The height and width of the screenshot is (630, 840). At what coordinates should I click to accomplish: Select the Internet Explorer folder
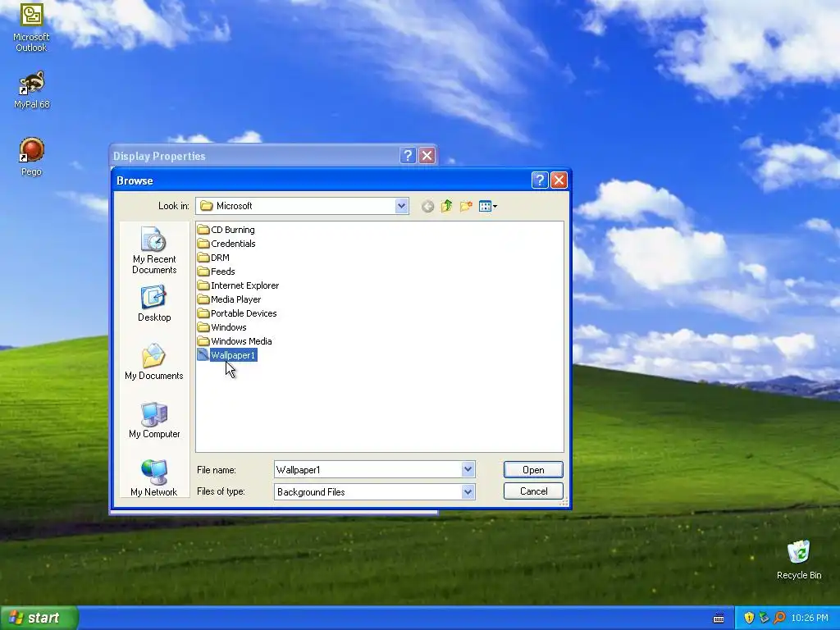pos(238,285)
